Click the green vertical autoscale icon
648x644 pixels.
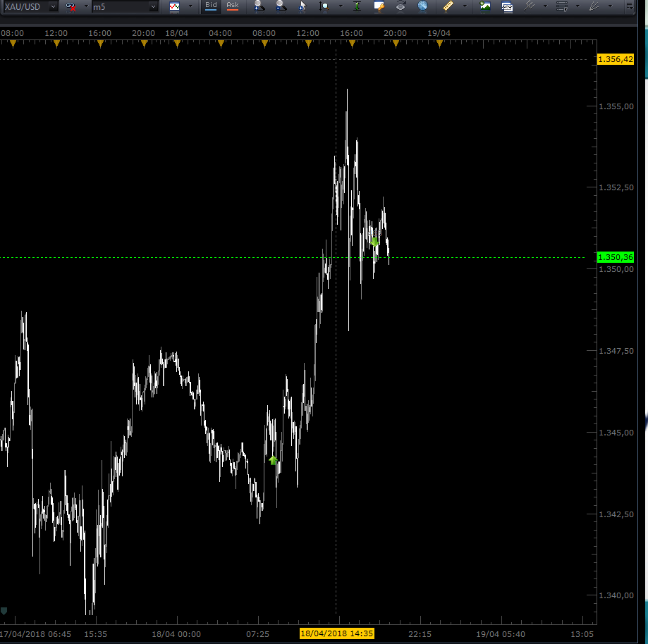click(357, 6)
